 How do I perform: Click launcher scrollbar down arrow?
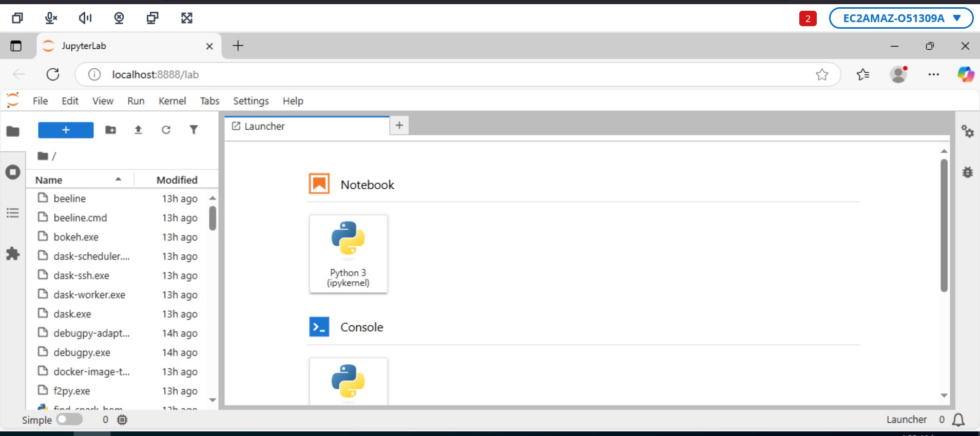click(944, 395)
